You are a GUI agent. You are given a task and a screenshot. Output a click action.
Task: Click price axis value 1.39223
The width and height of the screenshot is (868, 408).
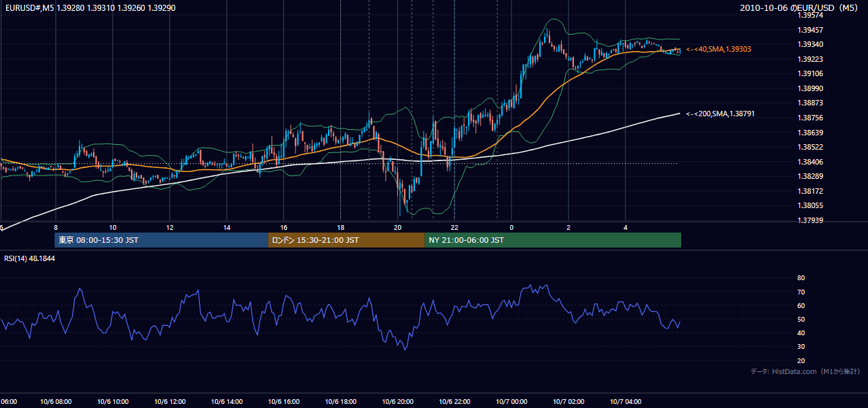[x=810, y=59]
